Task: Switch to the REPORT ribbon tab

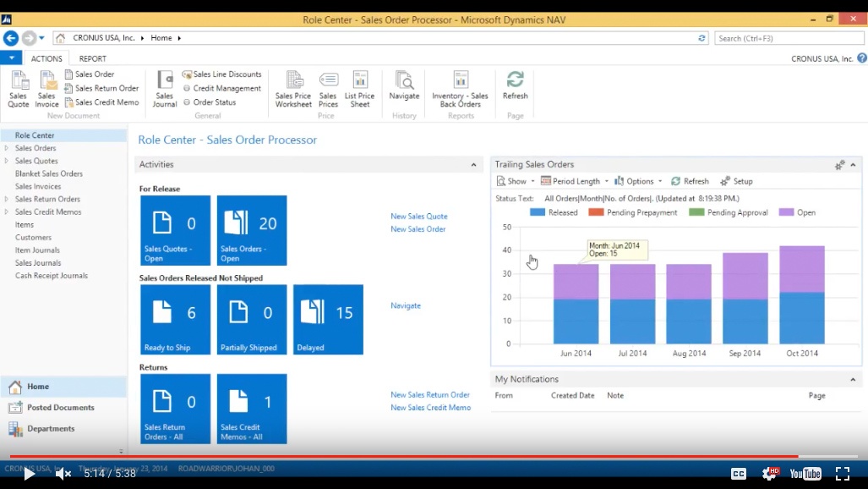Action: coord(92,58)
